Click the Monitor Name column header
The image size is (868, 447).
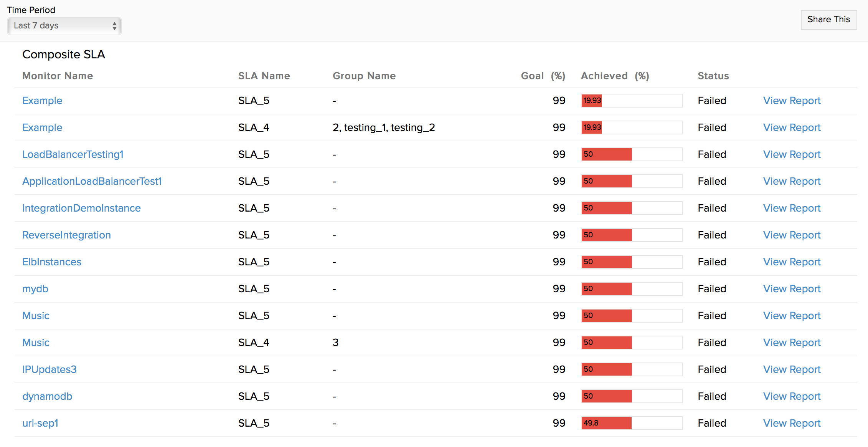58,76
